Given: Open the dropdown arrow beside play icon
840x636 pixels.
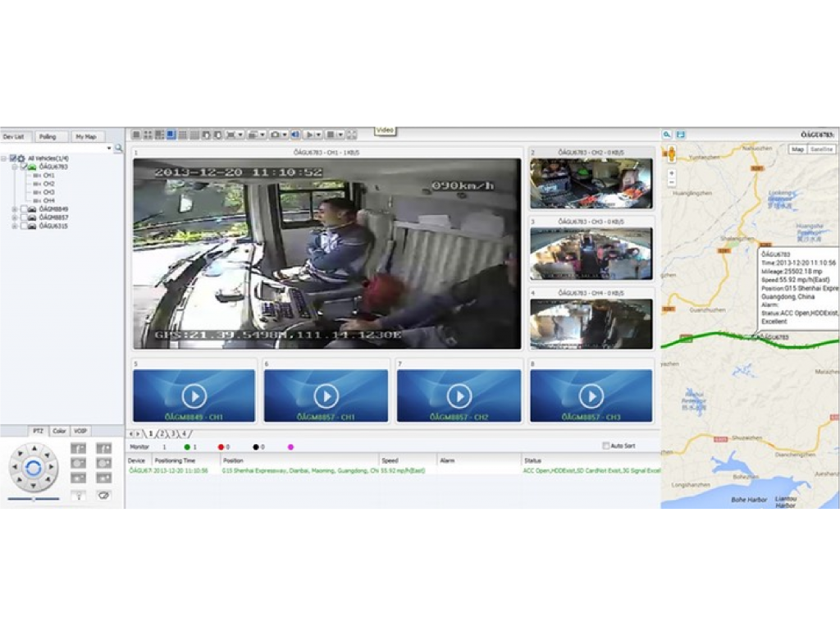Looking at the screenshot, I should (x=318, y=135).
